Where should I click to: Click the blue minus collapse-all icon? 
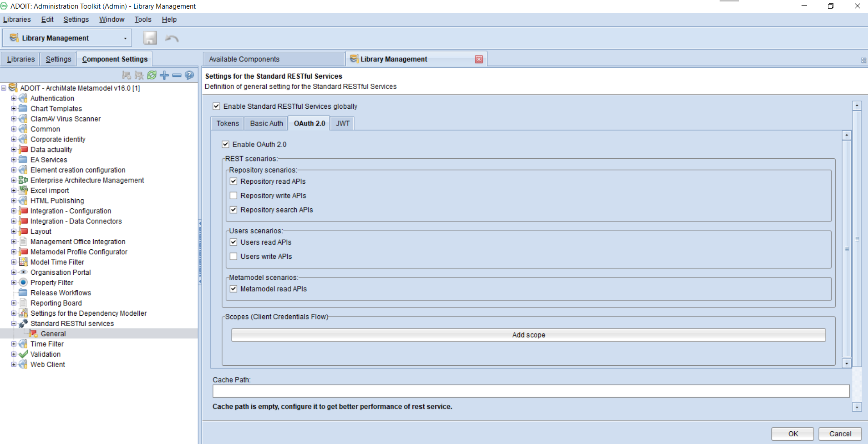tap(177, 75)
